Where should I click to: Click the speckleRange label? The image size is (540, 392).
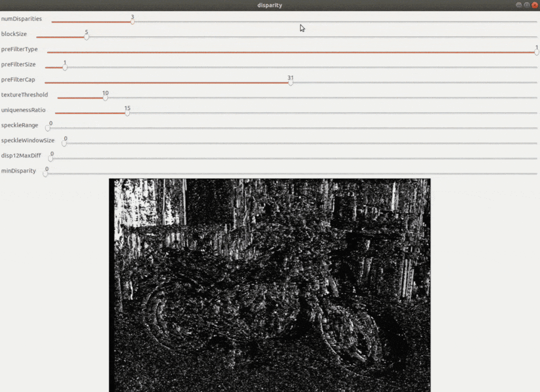click(20, 125)
